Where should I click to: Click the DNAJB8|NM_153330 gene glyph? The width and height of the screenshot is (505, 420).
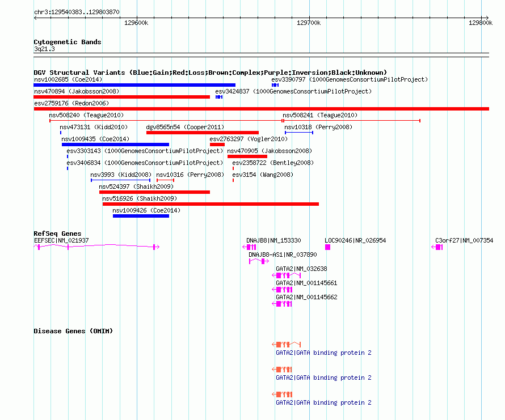pos(249,247)
